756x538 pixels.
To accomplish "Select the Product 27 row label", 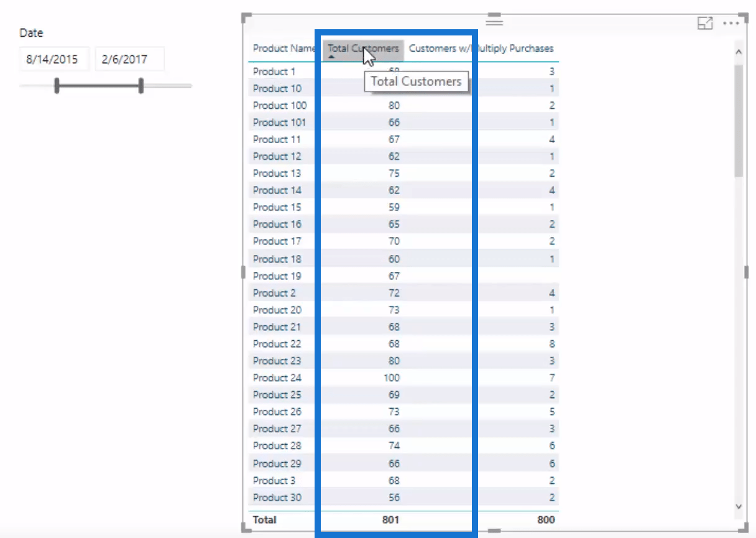I will [x=277, y=429].
